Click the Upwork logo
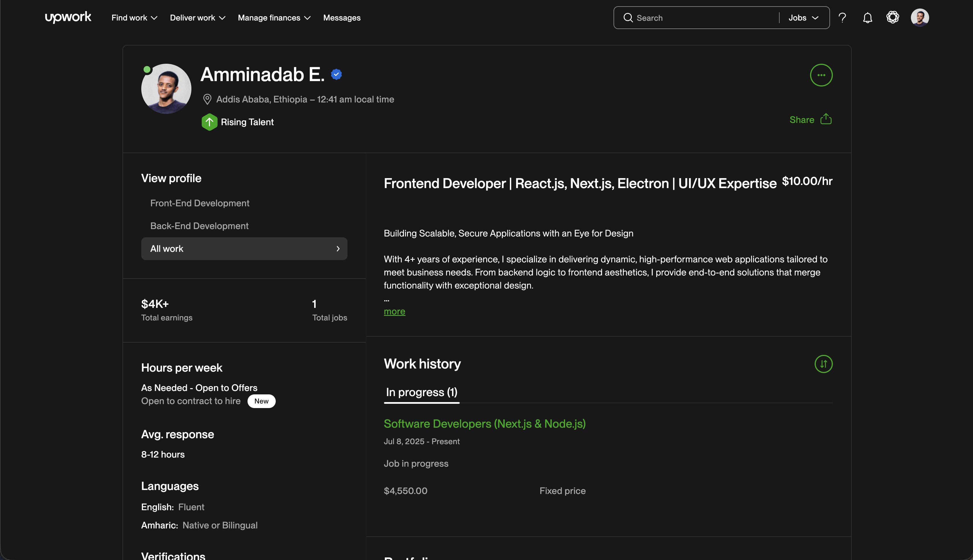Viewport: 973px width, 560px height. tap(68, 17)
